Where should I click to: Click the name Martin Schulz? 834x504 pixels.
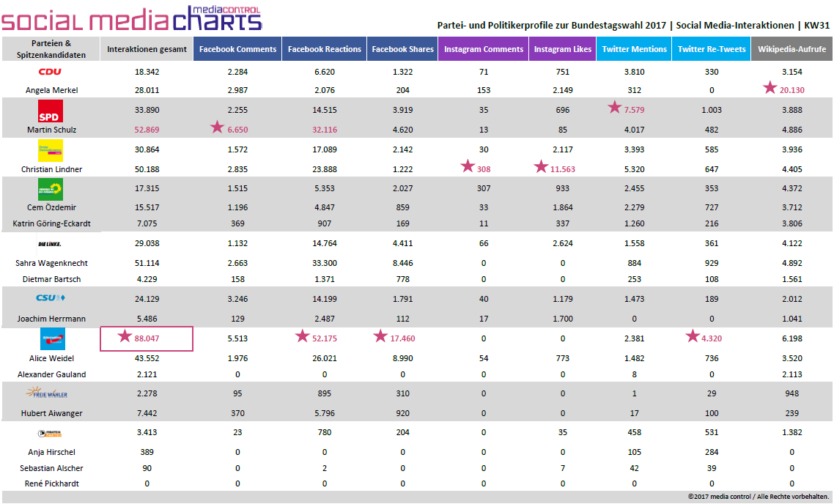[x=51, y=130]
